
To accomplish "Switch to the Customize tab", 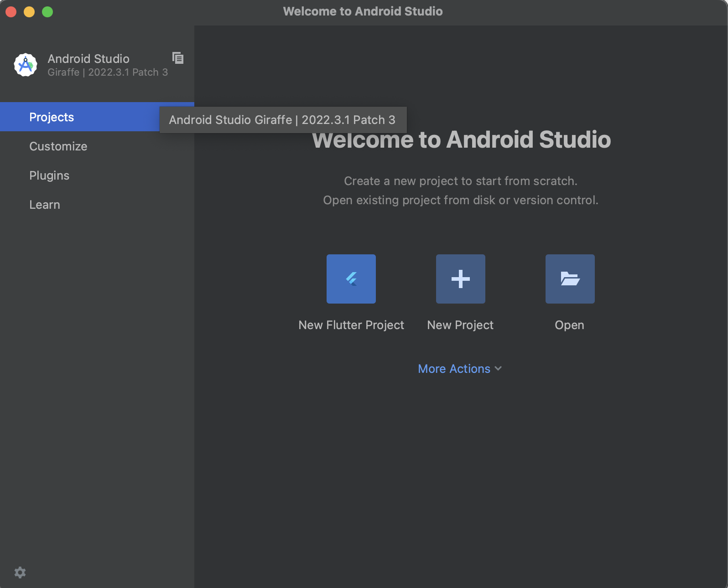I will pyautogui.click(x=97, y=146).
